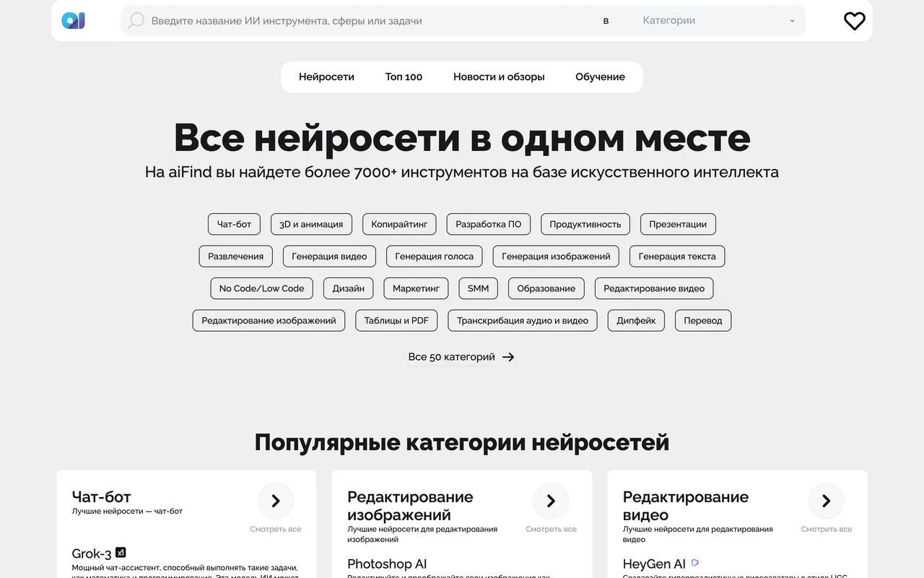This screenshot has height=578, width=924.
Task: Select the Дизайн category tag
Action: click(x=349, y=288)
